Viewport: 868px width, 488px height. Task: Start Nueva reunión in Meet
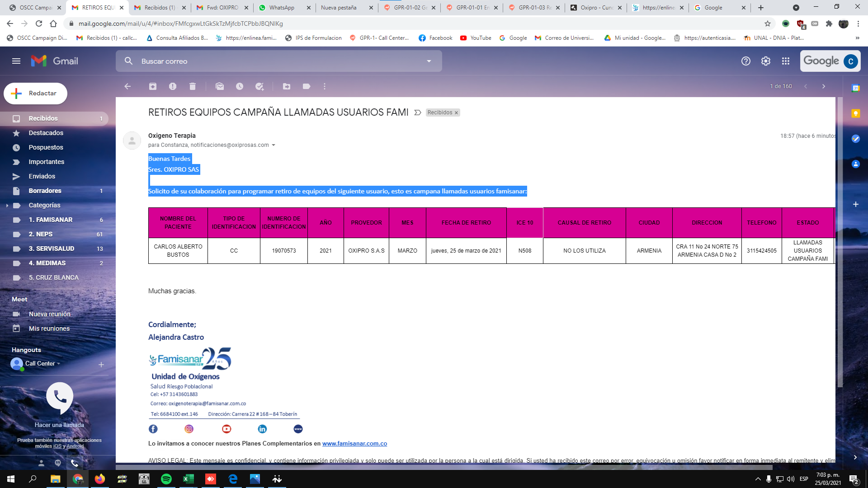(50, 314)
